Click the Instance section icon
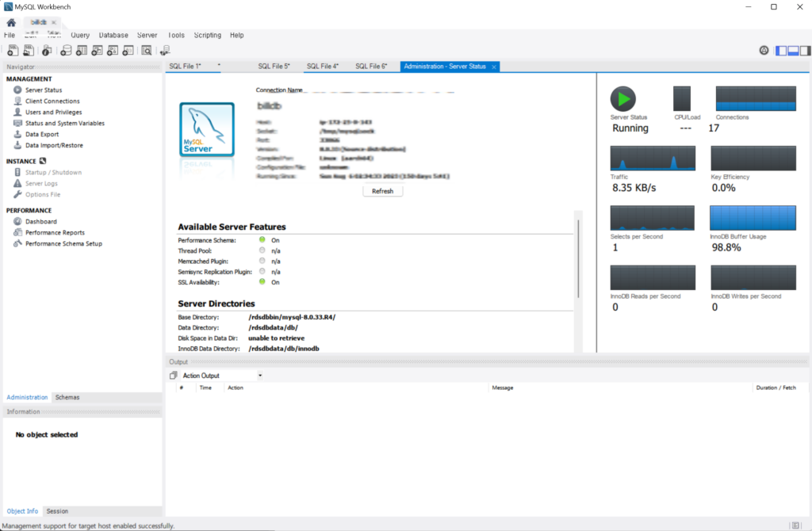This screenshot has width=812, height=531. click(43, 161)
